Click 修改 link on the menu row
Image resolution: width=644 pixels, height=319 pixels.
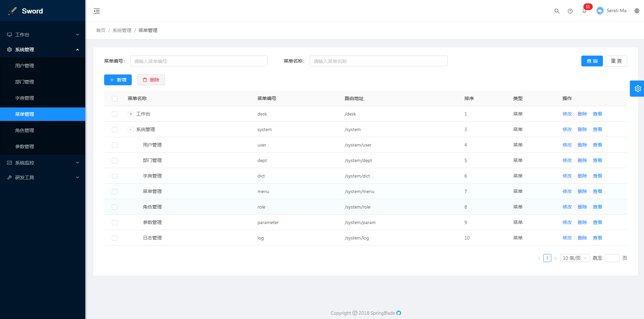coord(567,191)
